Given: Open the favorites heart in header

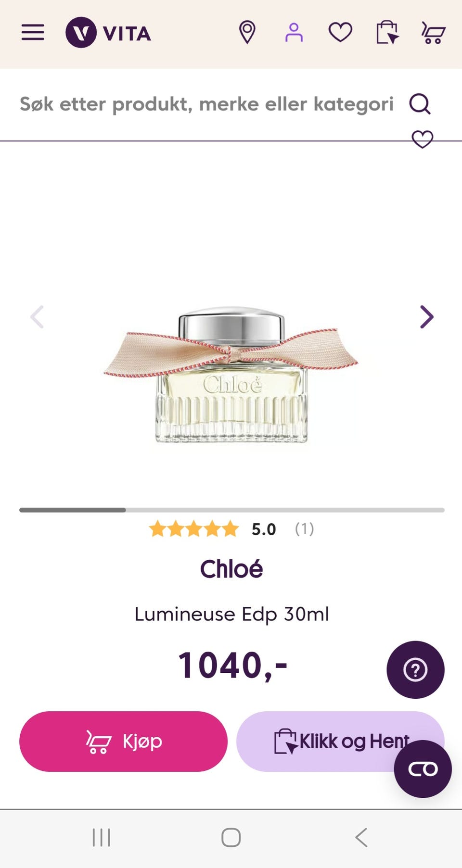Looking at the screenshot, I should click(x=340, y=33).
